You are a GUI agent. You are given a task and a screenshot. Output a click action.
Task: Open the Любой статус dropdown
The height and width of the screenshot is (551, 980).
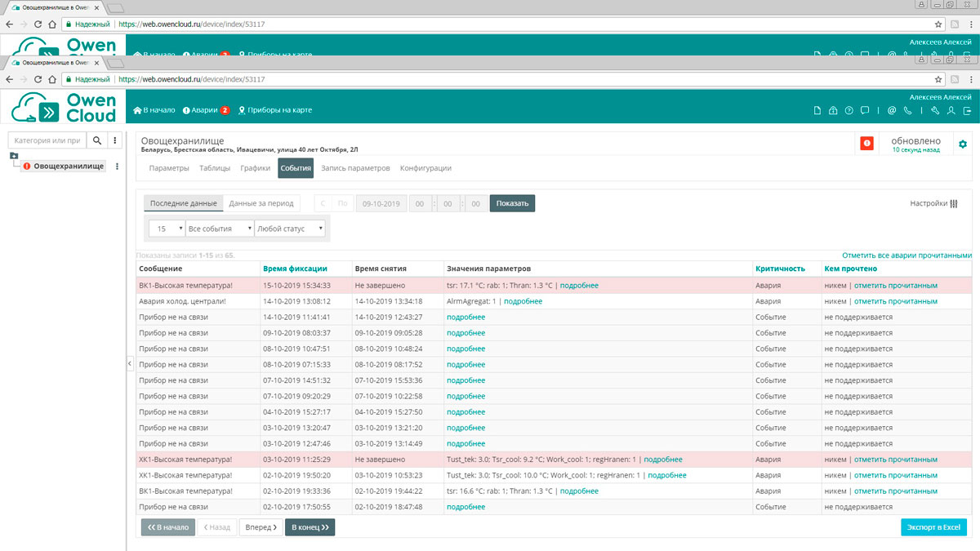coord(290,229)
